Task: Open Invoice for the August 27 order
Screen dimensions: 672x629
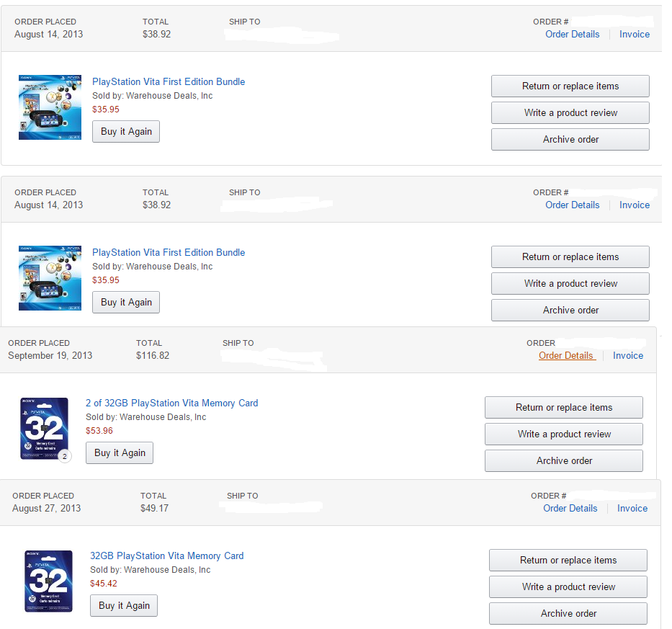Action: tap(632, 508)
